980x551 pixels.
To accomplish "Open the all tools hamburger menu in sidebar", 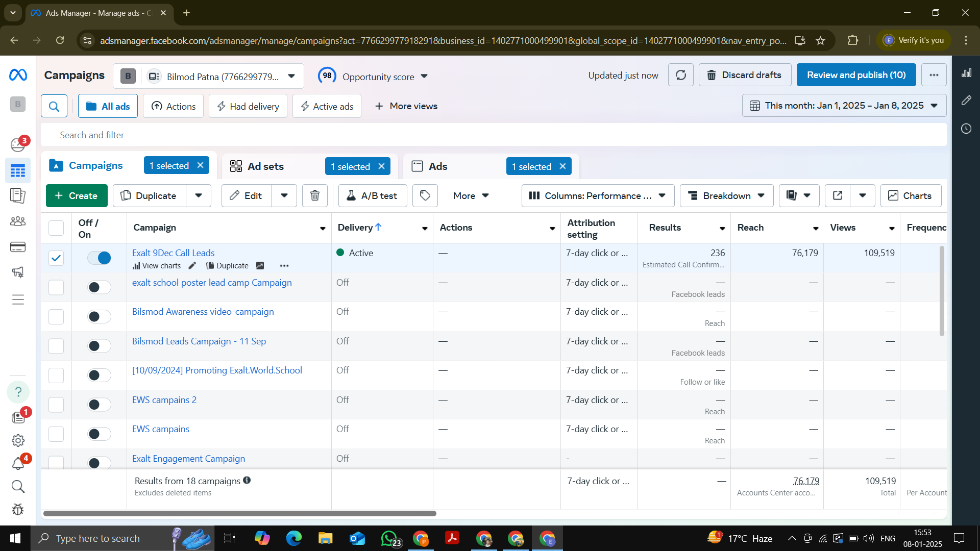I will tap(18, 299).
